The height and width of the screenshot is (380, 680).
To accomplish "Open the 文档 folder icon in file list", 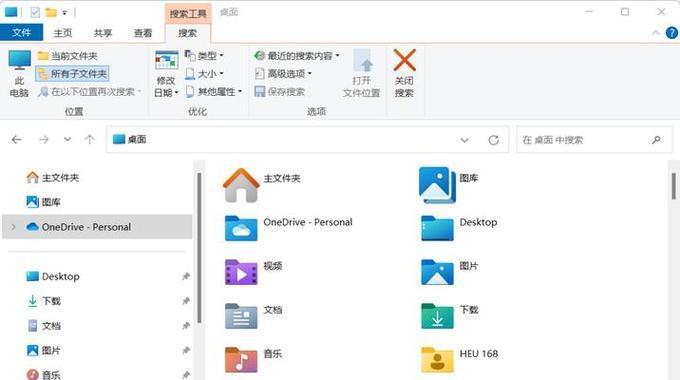I will coord(241,316).
